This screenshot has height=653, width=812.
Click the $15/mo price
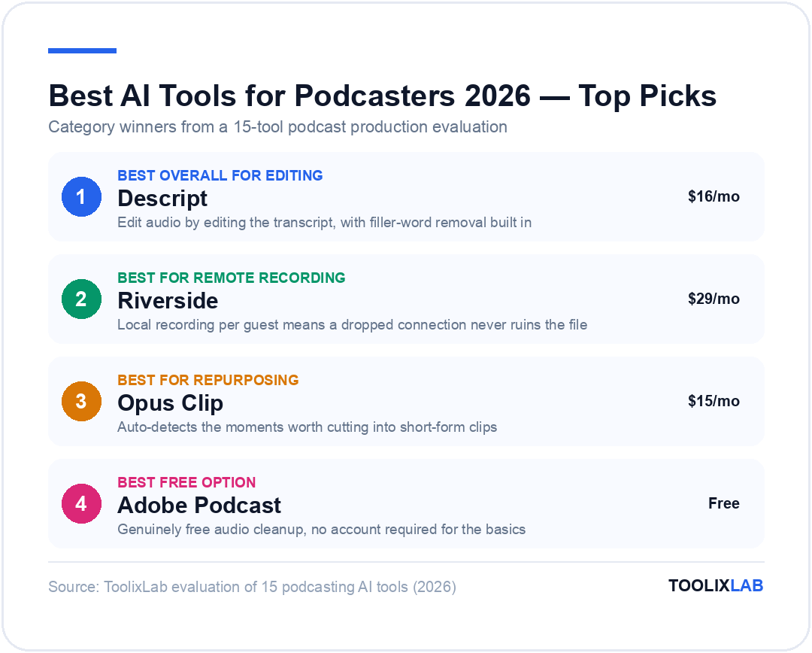coord(714,401)
